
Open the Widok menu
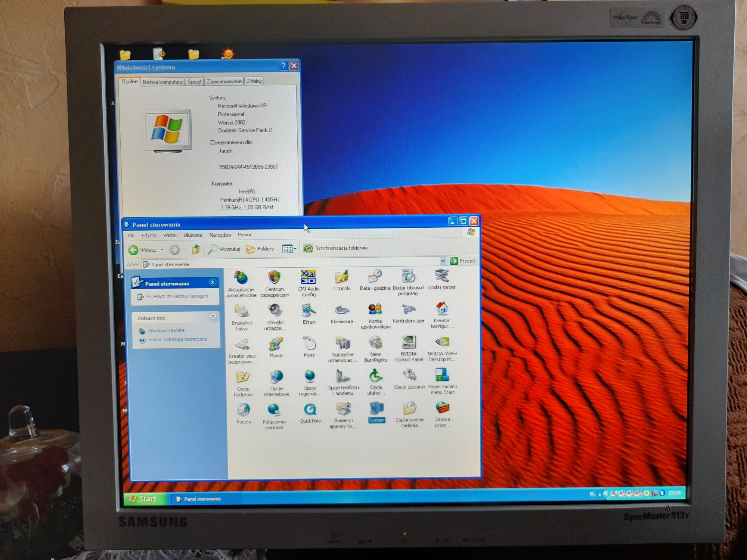(x=170, y=235)
